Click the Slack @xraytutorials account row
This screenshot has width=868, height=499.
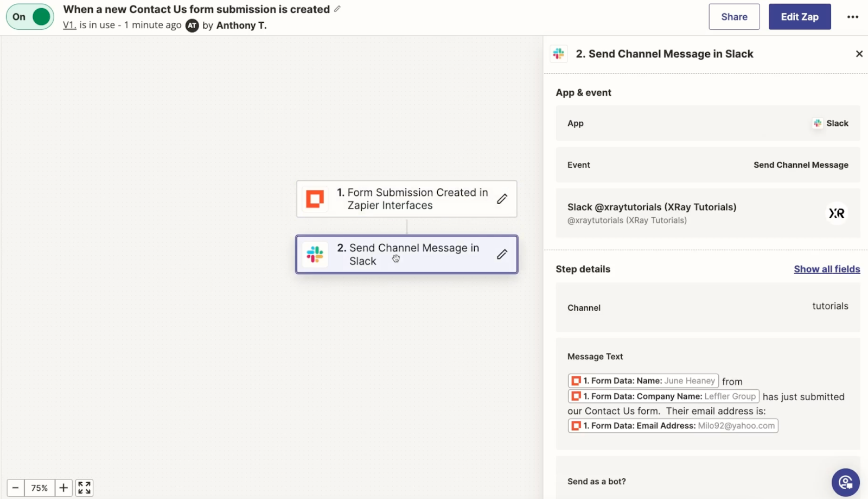(x=708, y=213)
